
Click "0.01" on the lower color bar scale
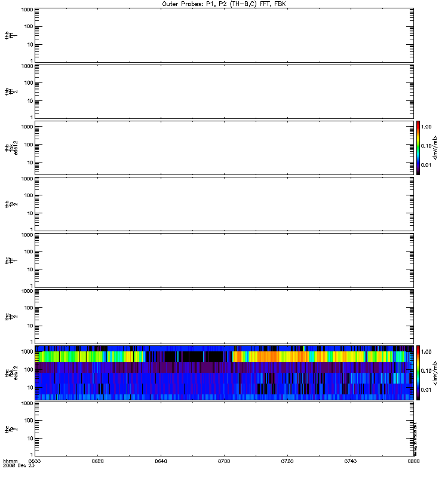pos(426,390)
